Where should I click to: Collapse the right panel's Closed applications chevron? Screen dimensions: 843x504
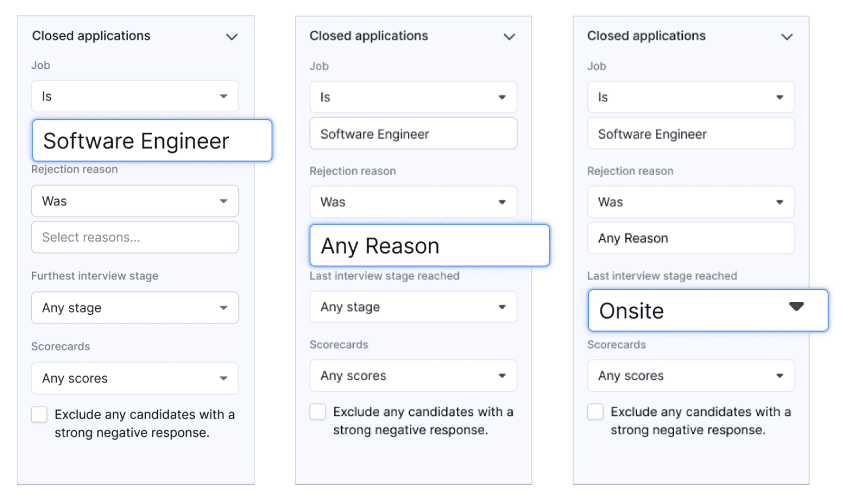point(787,37)
